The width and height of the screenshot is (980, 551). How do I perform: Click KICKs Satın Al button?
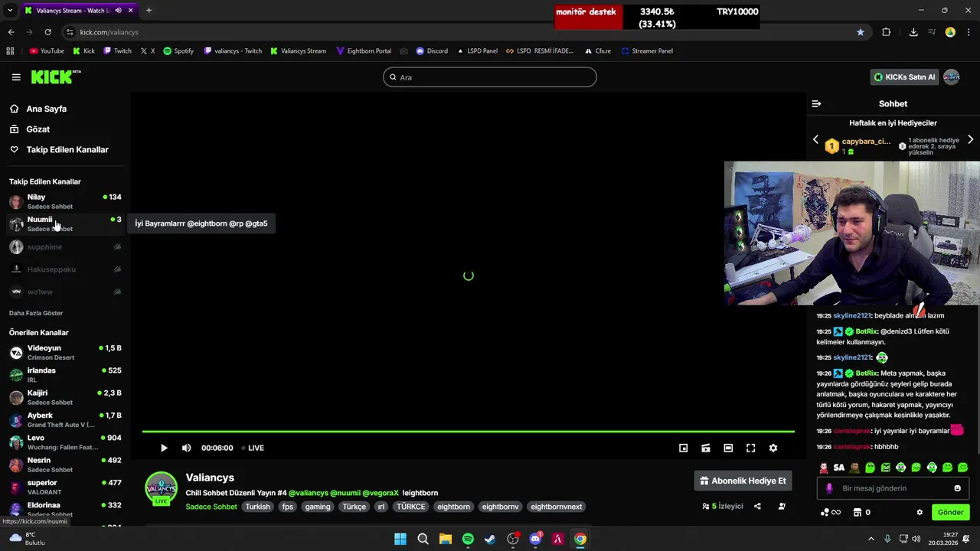coord(905,77)
